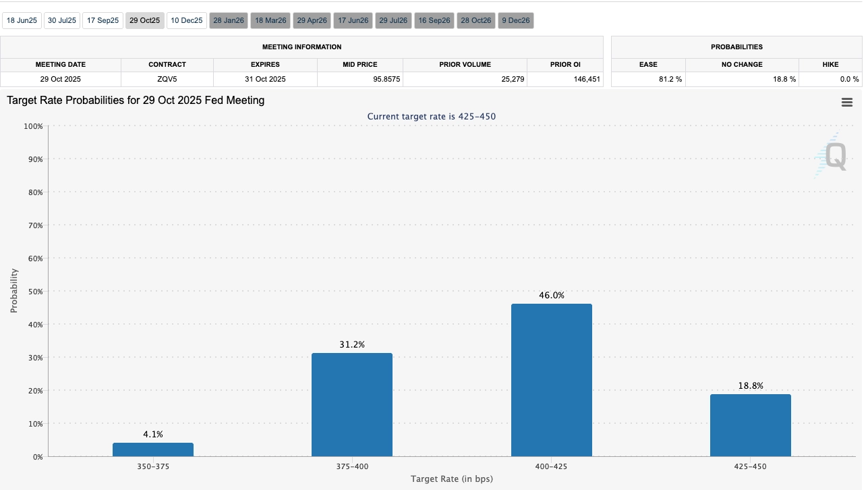Click the 31.2% bar for 375-400
The image size is (868, 490).
(x=352, y=405)
